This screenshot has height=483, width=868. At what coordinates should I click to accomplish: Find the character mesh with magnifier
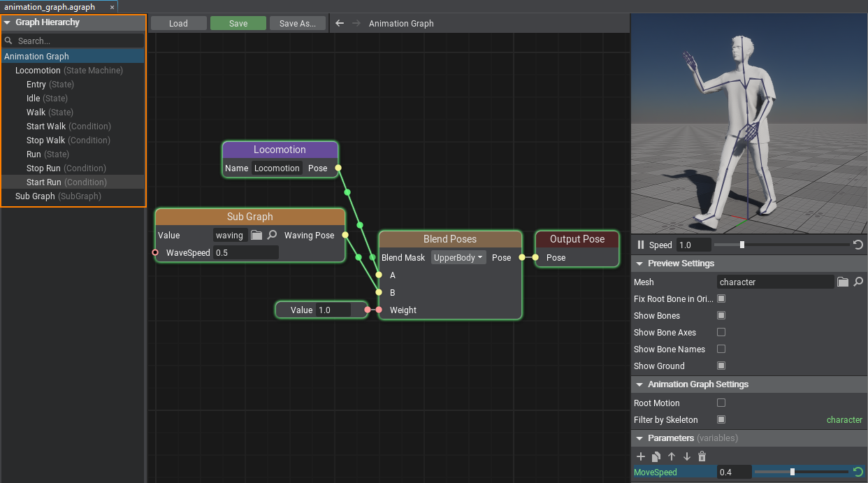(858, 282)
